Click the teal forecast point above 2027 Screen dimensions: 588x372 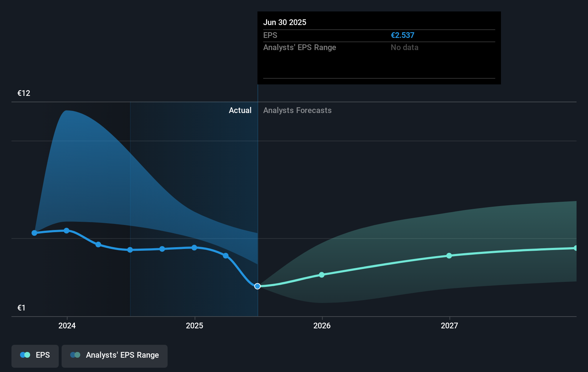pos(449,256)
